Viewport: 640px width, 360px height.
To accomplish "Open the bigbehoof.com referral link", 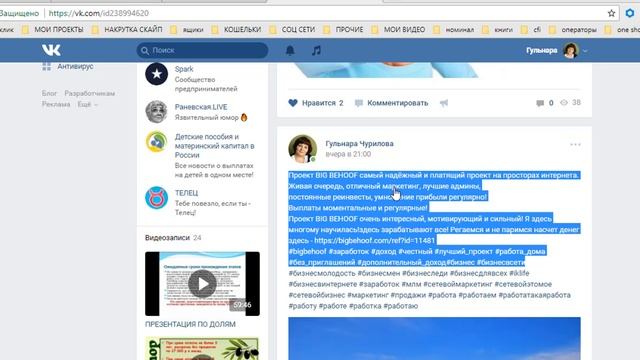I will 375,240.
